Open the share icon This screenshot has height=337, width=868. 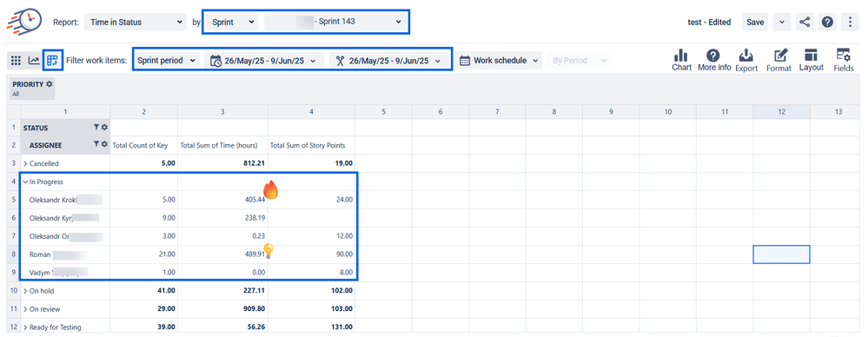pyautogui.click(x=805, y=22)
